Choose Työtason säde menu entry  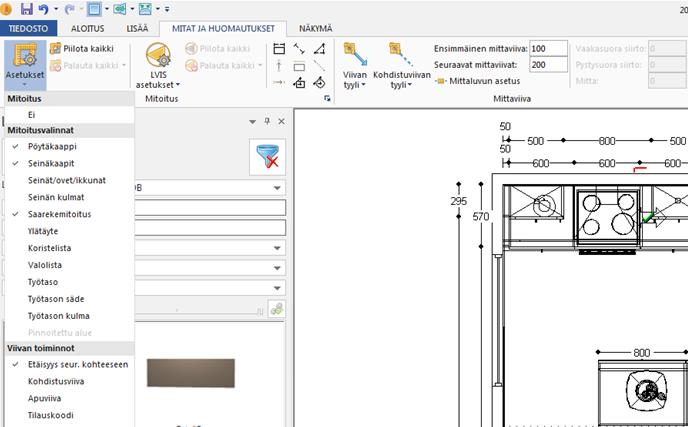point(69,299)
